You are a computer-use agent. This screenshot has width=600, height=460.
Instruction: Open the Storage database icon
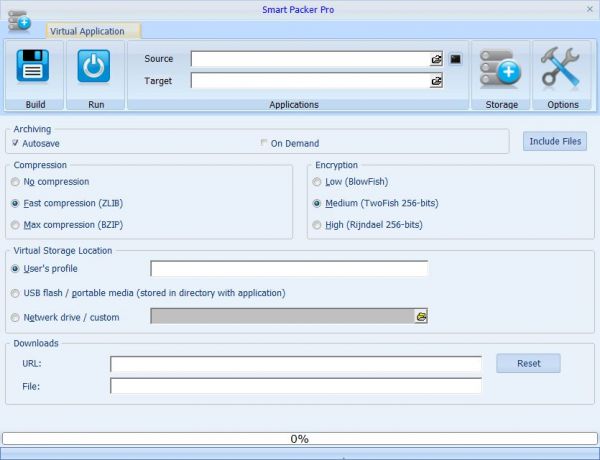pos(501,68)
